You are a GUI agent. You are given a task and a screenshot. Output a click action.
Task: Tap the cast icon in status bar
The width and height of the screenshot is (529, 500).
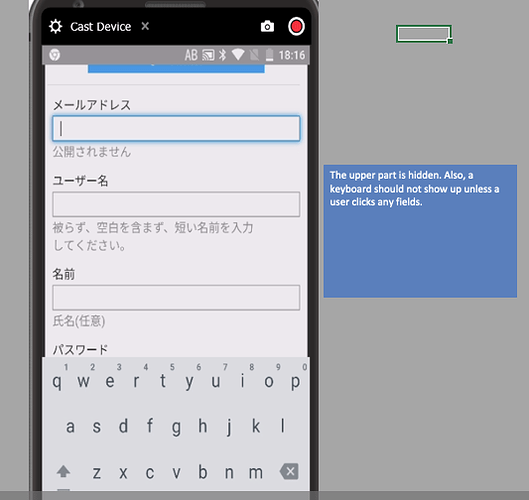tap(208, 55)
